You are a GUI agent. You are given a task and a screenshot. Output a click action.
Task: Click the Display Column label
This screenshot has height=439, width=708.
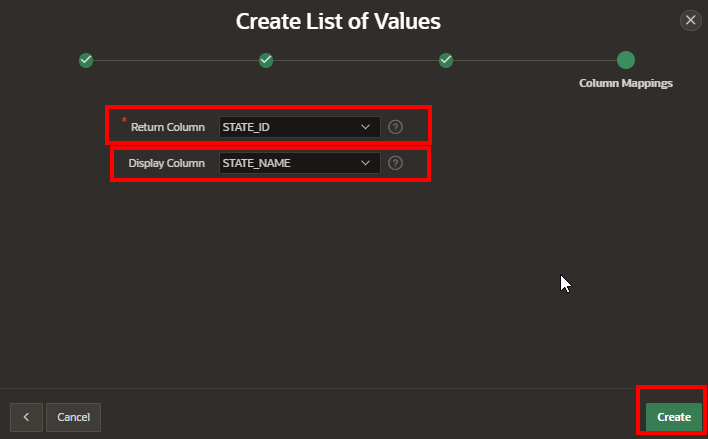coord(166,163)
